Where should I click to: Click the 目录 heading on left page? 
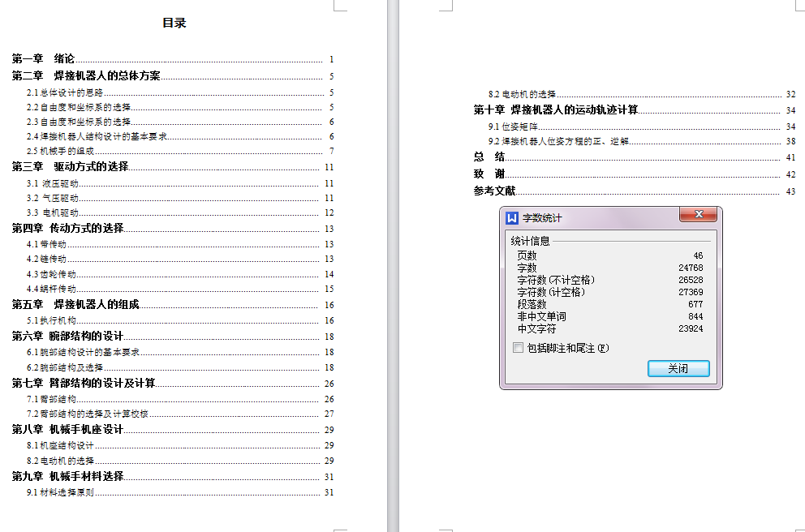pos(174,23)
